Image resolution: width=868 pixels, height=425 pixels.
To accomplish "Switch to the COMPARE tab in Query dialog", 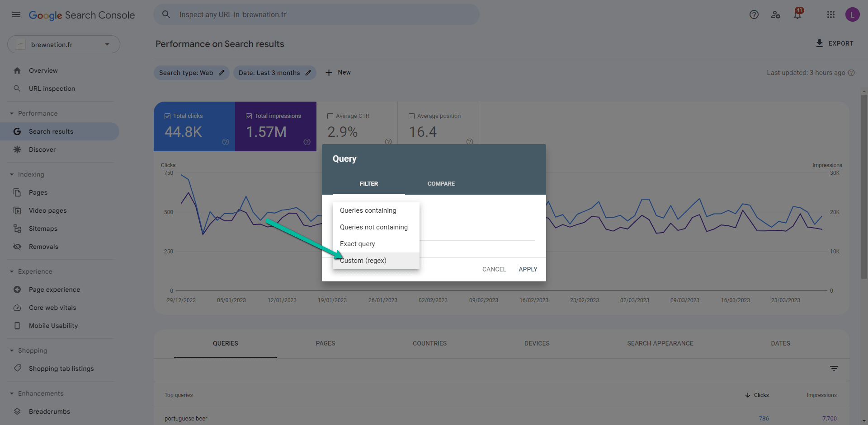I will tap(441, 184).
